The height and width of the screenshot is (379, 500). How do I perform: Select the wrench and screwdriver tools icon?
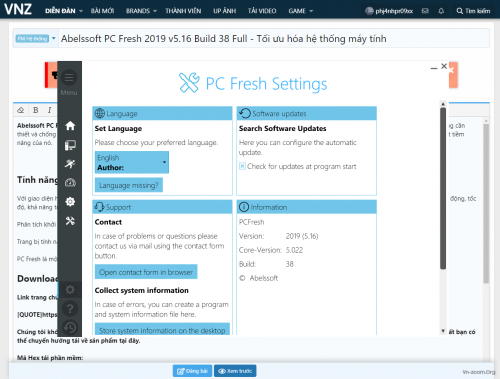coord(70,221)
